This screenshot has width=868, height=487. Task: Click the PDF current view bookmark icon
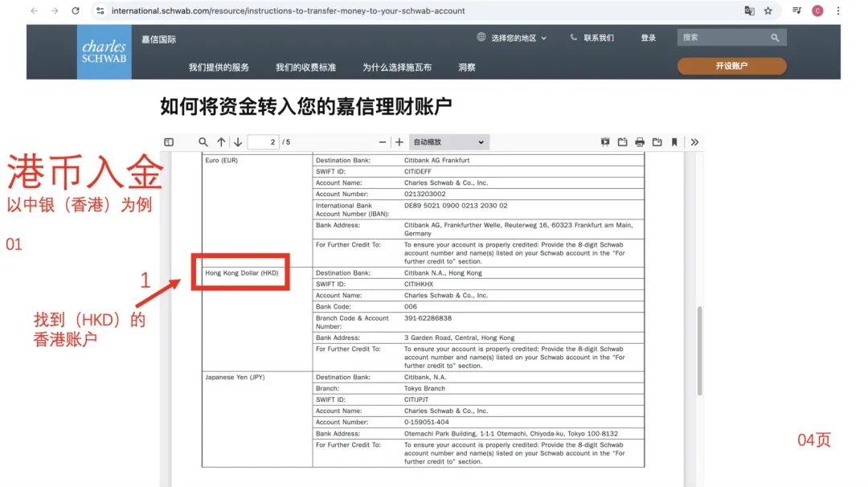(x=674, y=142)
